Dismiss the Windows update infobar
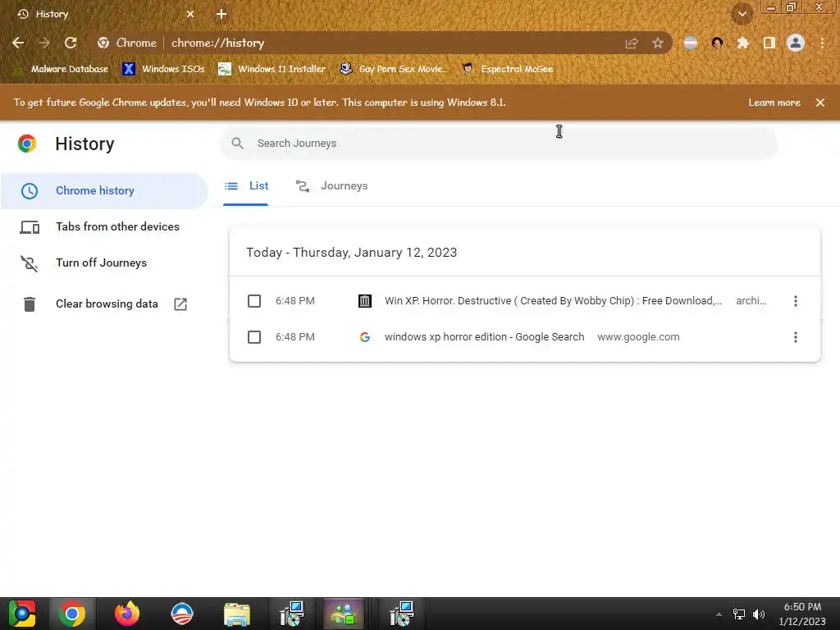The height and width of the screenshot is (630, 840). click(x=820, y=103)
